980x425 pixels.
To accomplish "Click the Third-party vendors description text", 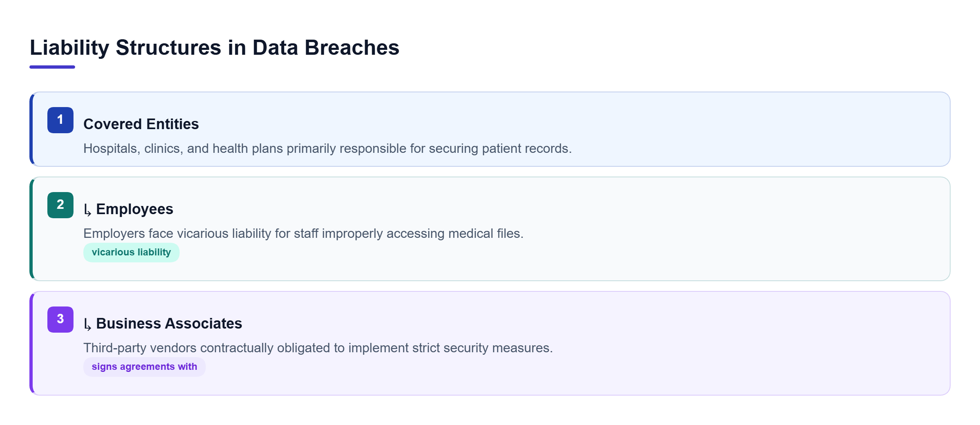I will click(x=318, y=348).
